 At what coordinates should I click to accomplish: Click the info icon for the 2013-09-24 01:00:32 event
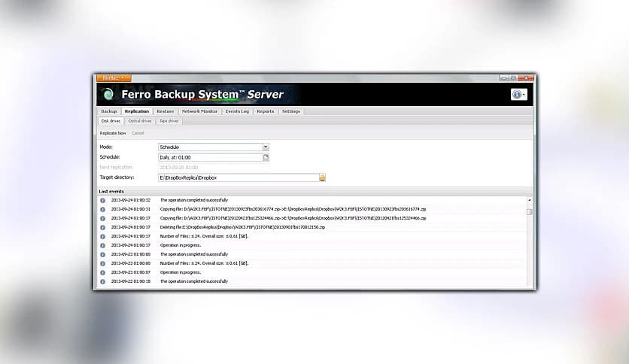[102, 201]
